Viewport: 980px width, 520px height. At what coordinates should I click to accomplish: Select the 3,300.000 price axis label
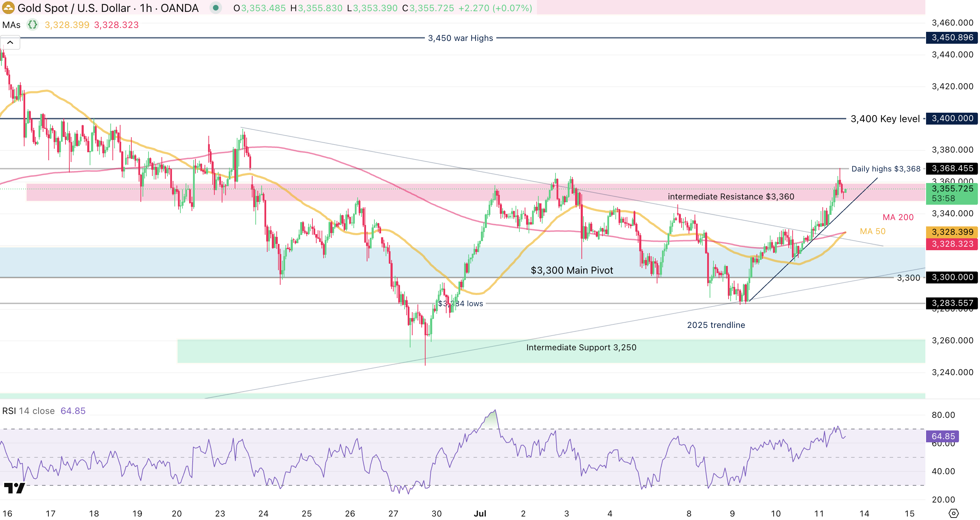pyautogui.click(x=952, y=277)
